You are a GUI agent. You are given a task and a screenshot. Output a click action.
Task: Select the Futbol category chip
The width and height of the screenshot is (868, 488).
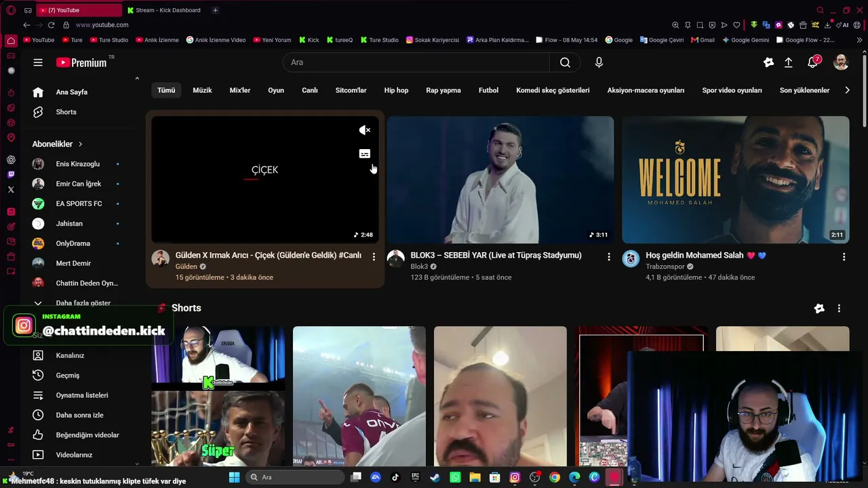coord(488,90)
